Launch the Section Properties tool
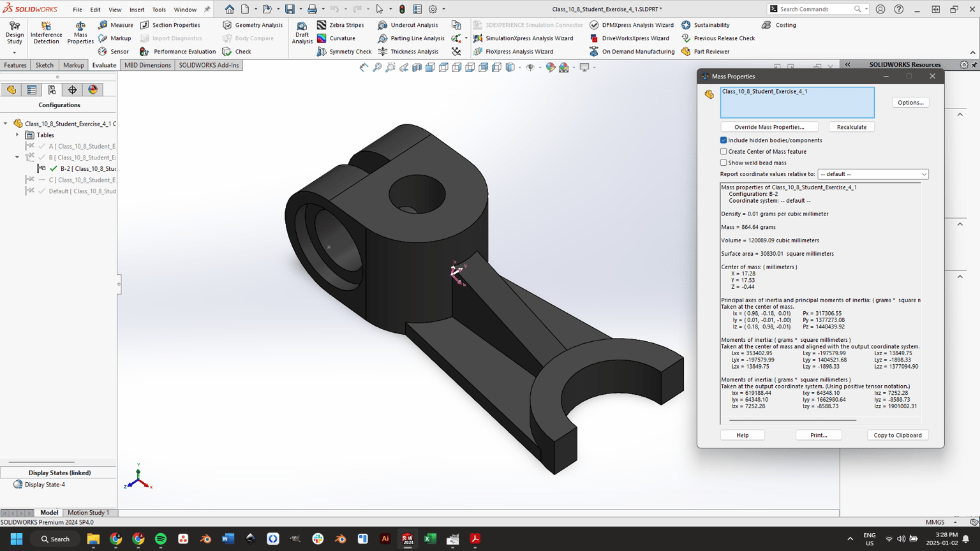Viewport: 980px width, 551px height. coord(170,25)
